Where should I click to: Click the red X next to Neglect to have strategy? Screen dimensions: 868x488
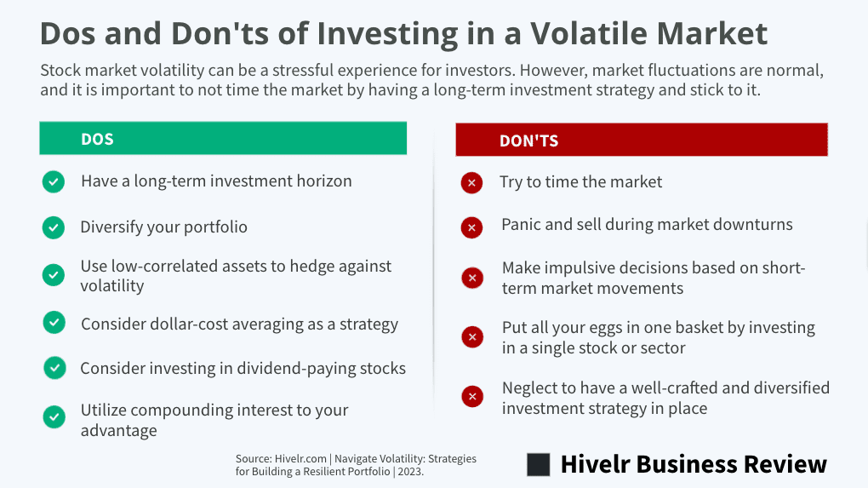tap(472, 396)
